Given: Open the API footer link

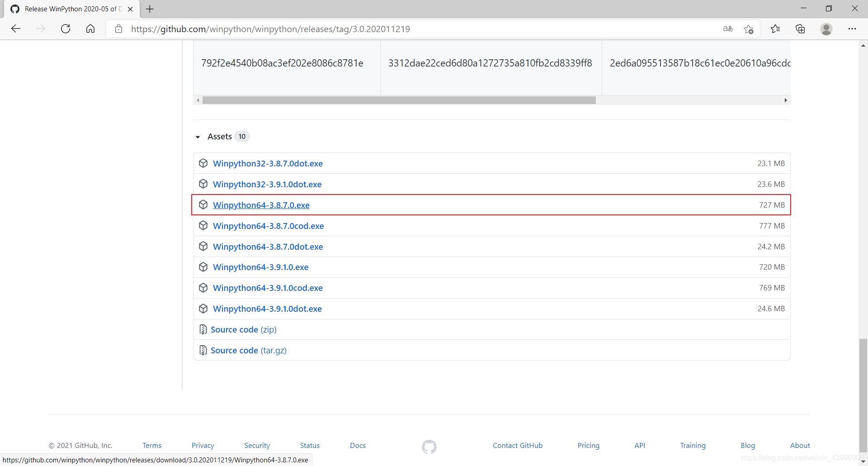Looking at the screenshot, I should (x=640, y=446).
